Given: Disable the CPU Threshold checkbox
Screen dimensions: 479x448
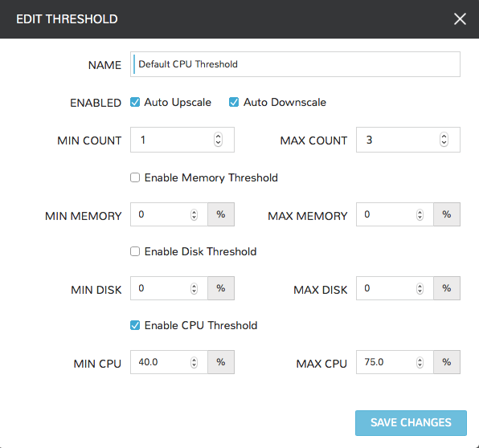Looking at the screenshot, I should point(135,325).
